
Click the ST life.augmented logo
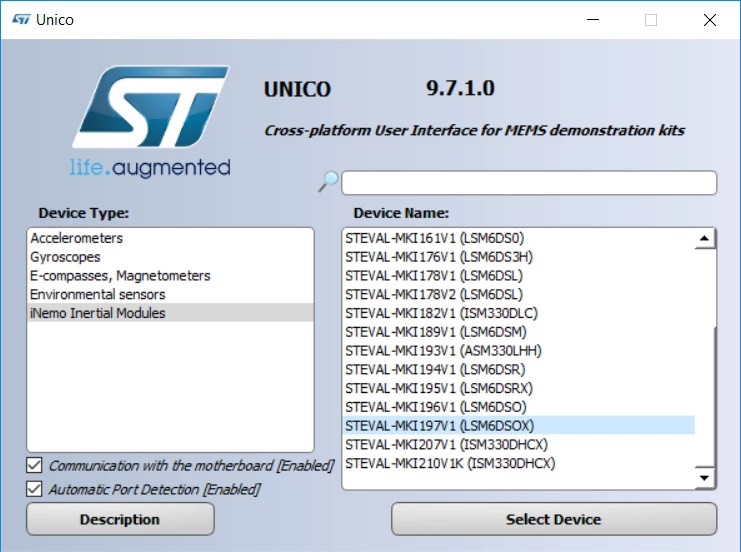click(x=151, y=122)
